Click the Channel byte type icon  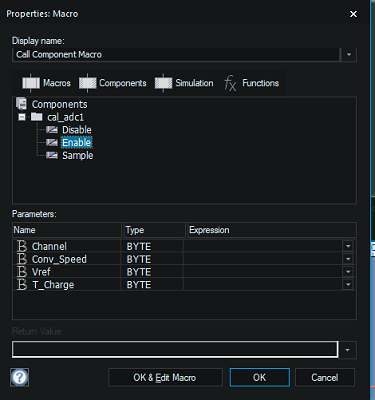22,246
